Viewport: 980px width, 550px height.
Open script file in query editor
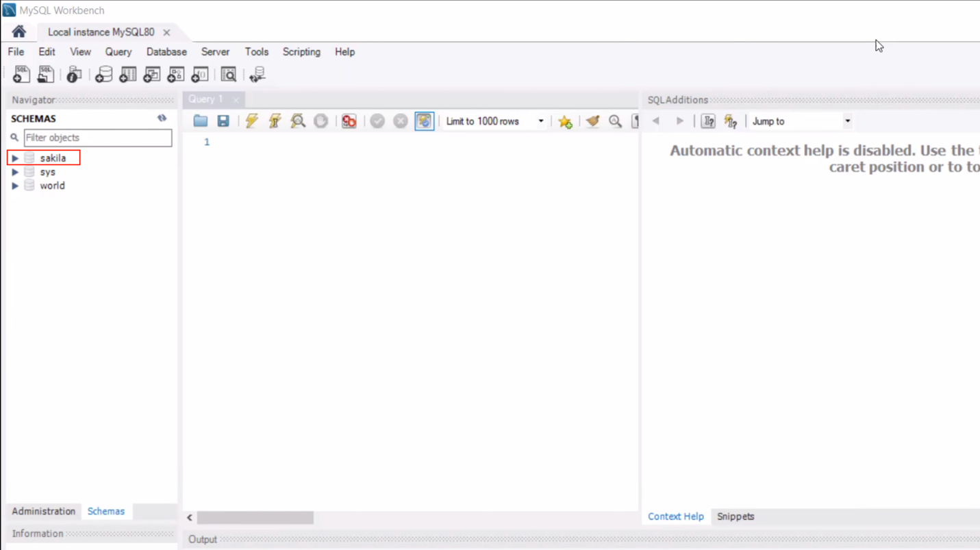point(200,121)
